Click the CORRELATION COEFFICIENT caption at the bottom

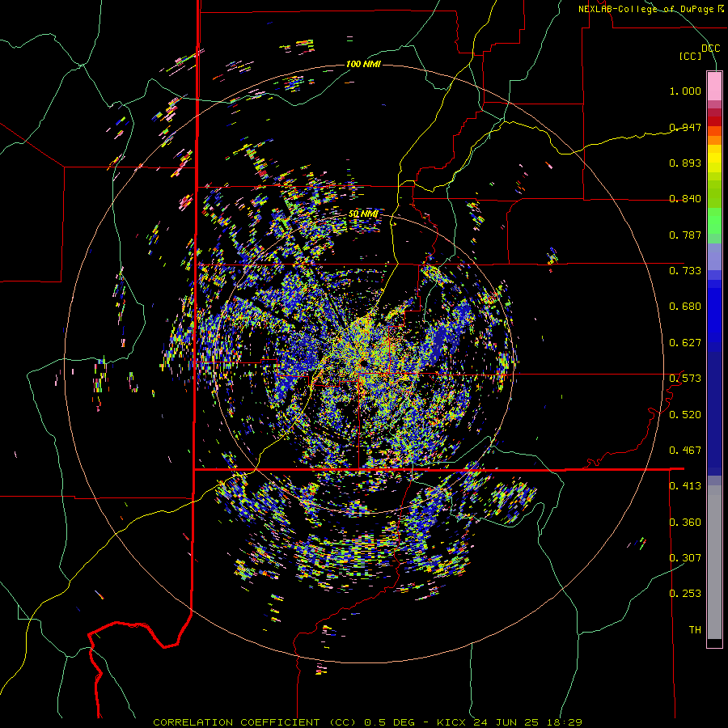pyautogui.click(x=367, y=722)
